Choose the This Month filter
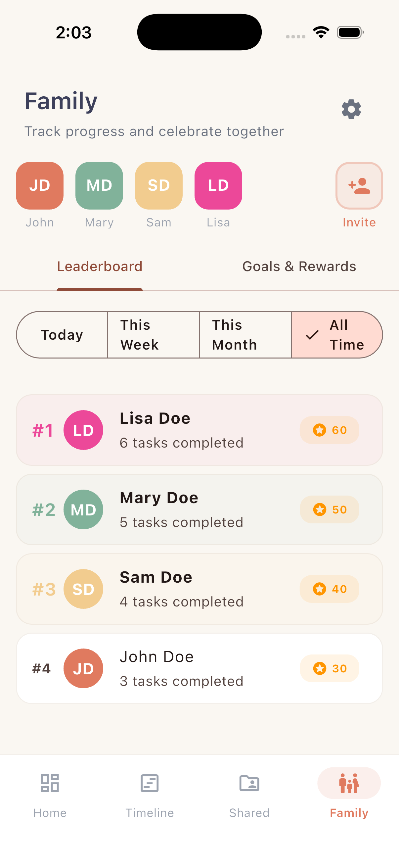Viewport: 399px width, 868px height. click(x=245, y=335)
